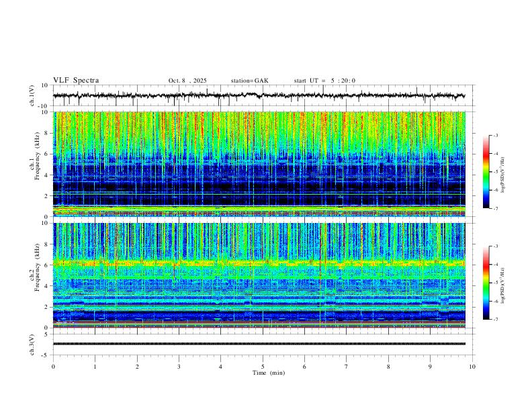Click the ch.3(V) axis label
This screenshot has height=411, width=532.
click(32, 345)
